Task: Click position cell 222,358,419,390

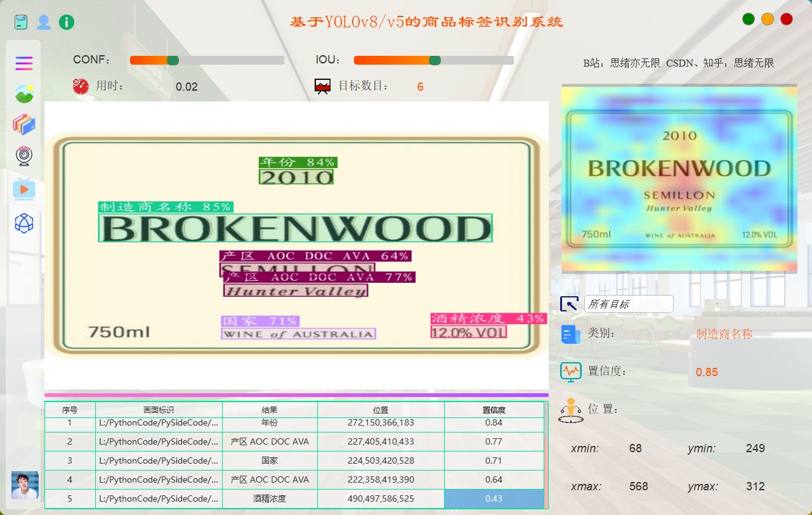Action: [381, 479]
